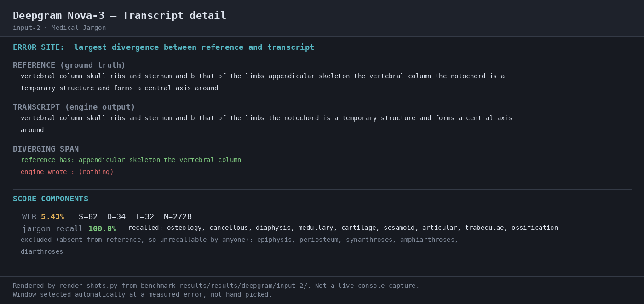
Task: Click transcript line ending with 'forms a central axis'
Action: coord(266,118)
